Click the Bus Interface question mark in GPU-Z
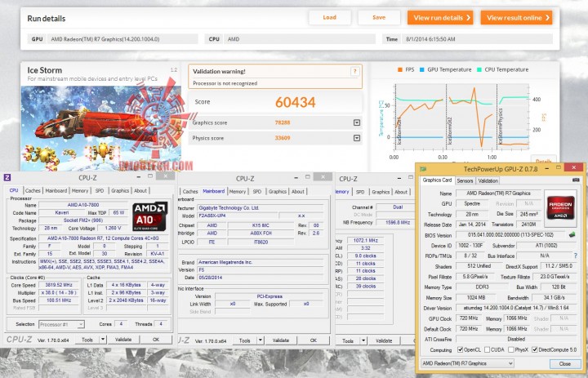588x378 pixels. 576,256
